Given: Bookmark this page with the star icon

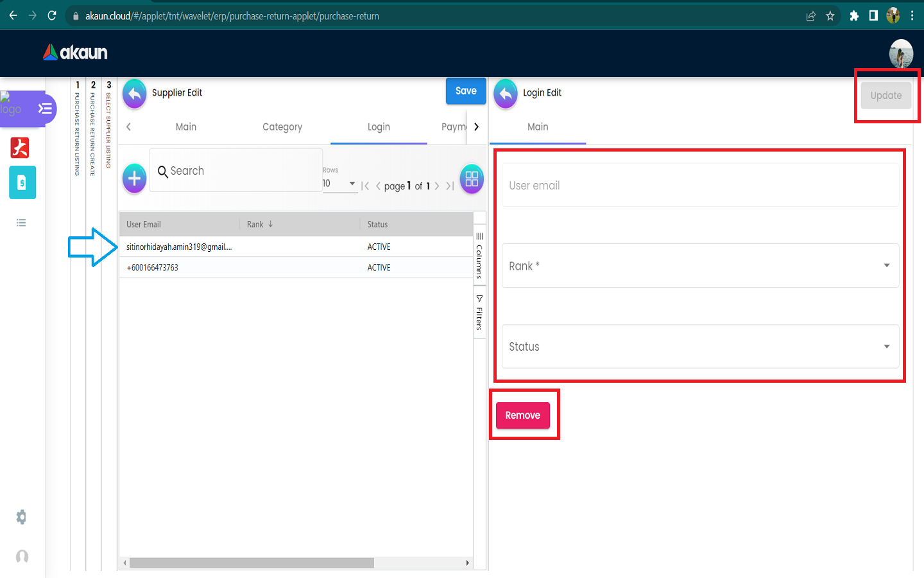Looking at the screenshot, I should [830, 16].
